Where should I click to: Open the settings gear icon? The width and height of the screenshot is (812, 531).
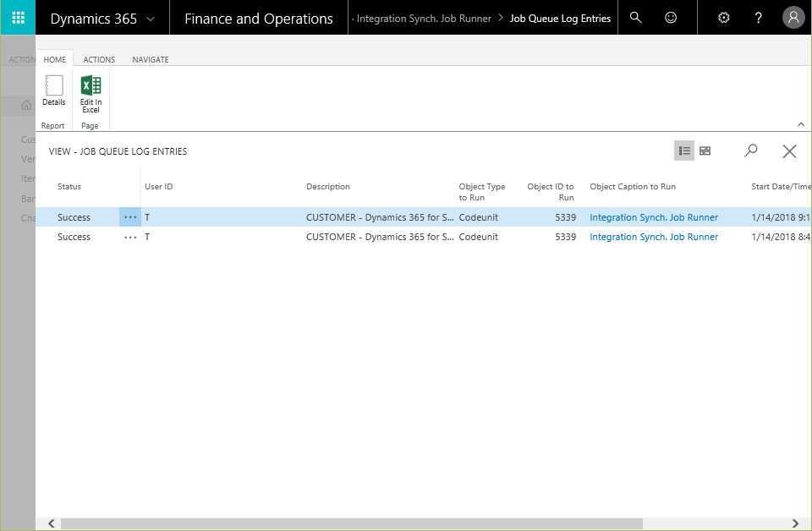[724, 18]
